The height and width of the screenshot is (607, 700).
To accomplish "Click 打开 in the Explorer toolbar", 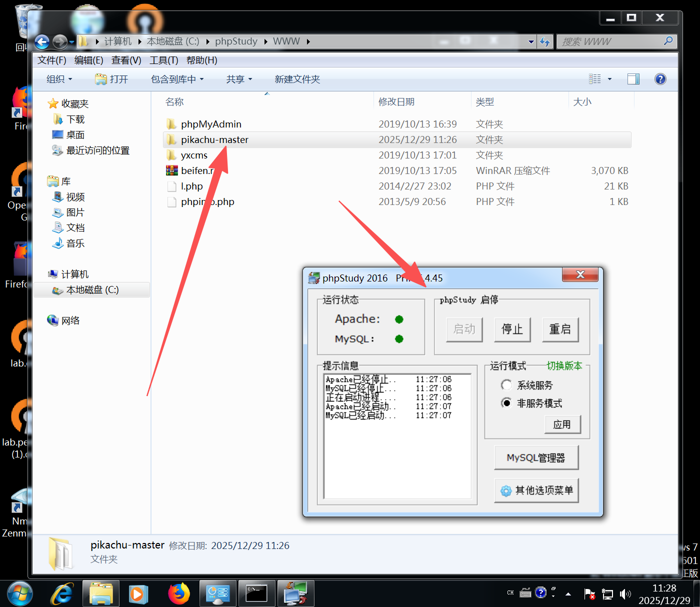I will click(112, 79).
